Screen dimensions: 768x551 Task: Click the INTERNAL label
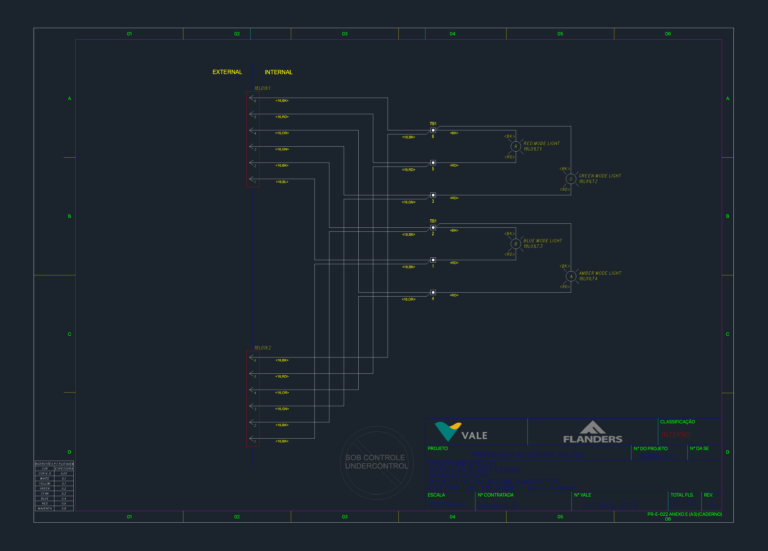(278, 72)
